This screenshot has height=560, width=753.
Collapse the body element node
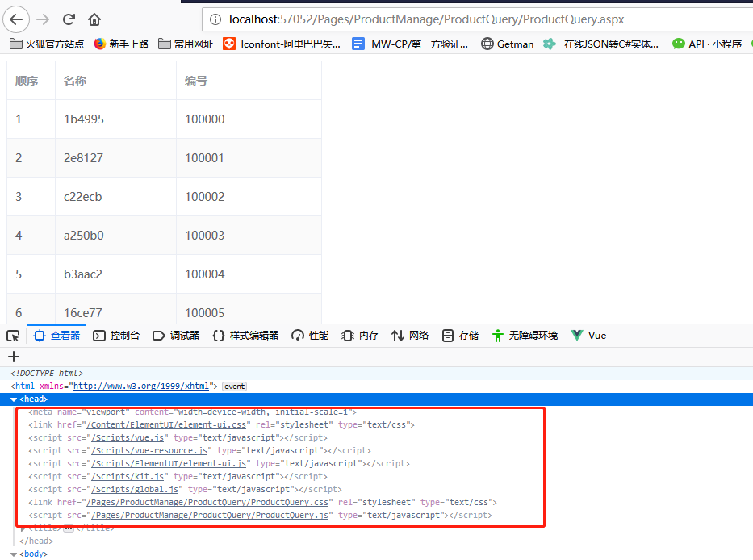[x=14, y=554]
